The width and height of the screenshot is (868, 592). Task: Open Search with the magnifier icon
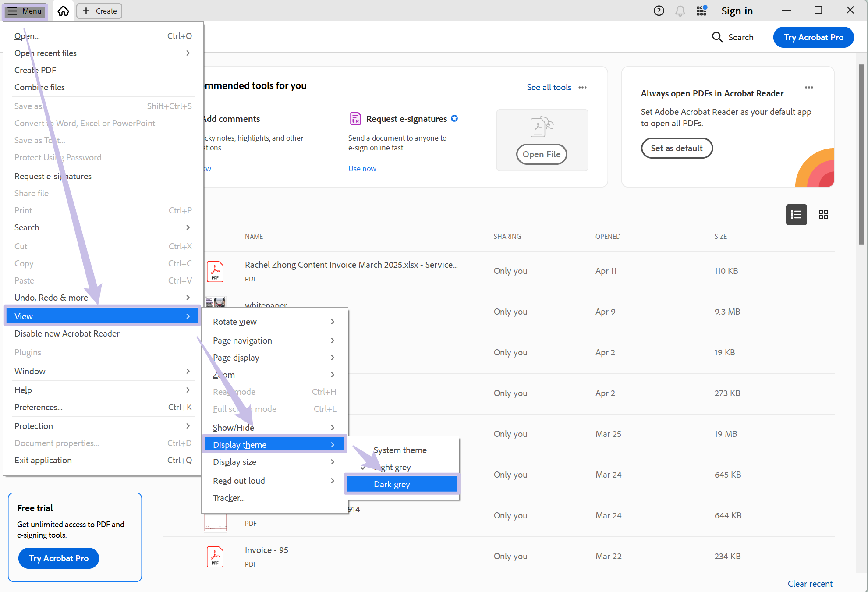click(x=717, y=37)
